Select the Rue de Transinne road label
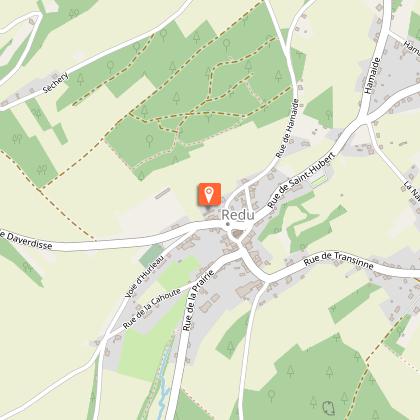This screenshot has height=420, width=420. click(x=338, y=260)
